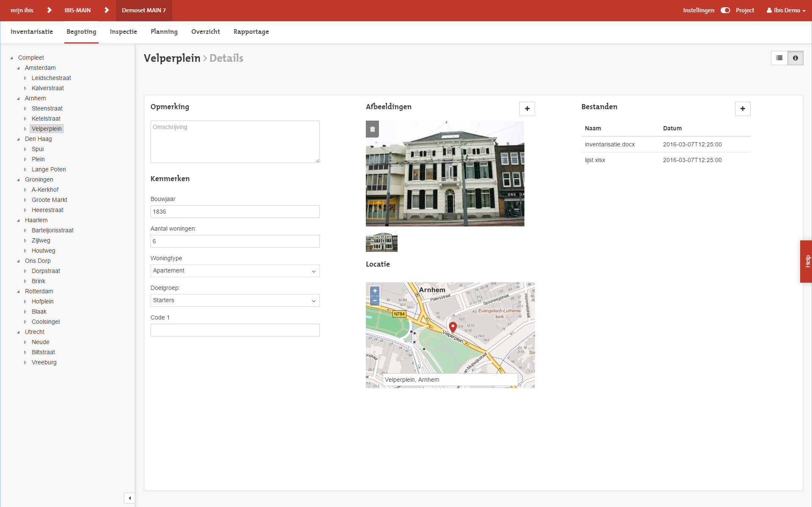This screenshot has width=812, height=507.
Task: Click the Naam column header
Action: 593,128
